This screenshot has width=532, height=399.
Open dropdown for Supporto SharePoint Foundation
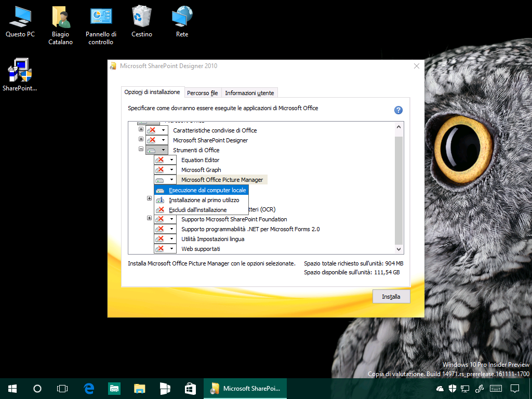click(x=172, y=219)
